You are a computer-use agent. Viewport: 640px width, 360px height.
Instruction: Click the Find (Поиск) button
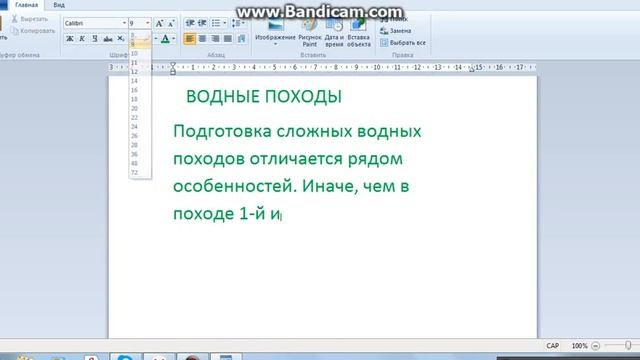click(394, 19)
